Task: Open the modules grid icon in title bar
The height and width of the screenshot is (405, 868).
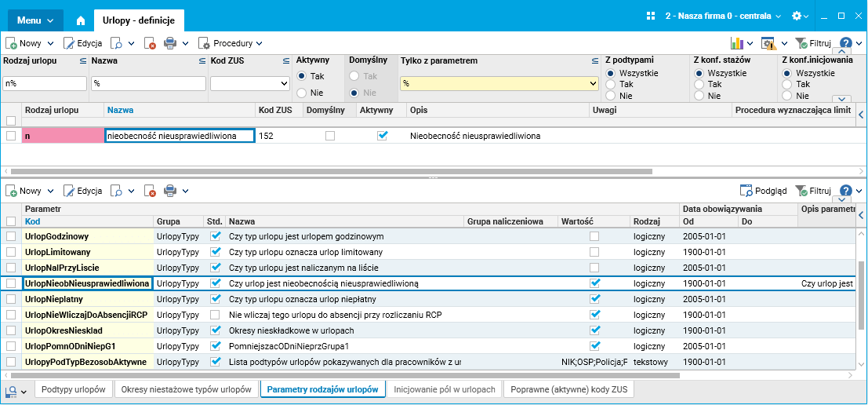Action: click(651, 16)
